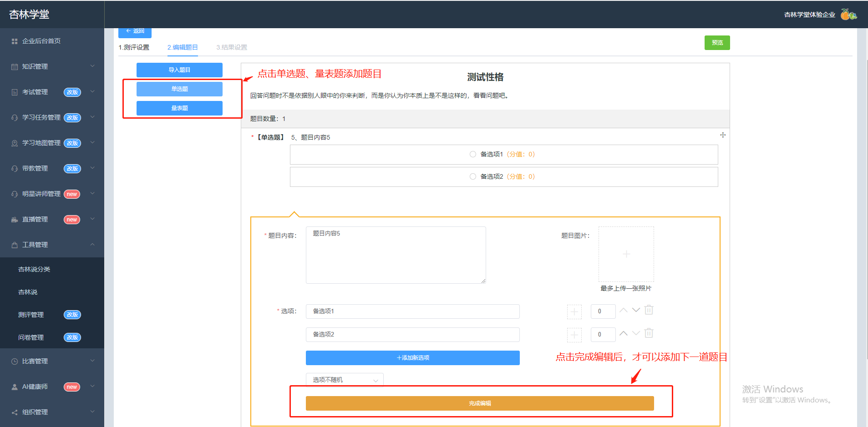Expand the 考试管理 menu chevron

[x=92, y=92]
